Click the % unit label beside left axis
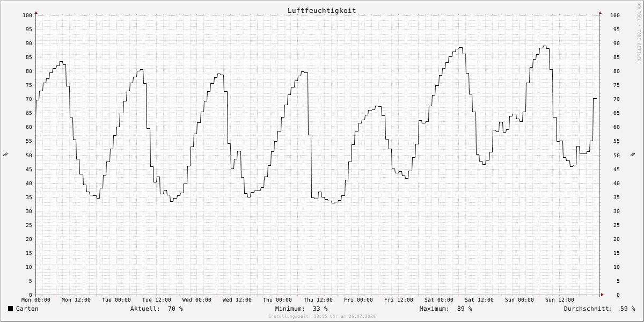 tap(5, 155)
